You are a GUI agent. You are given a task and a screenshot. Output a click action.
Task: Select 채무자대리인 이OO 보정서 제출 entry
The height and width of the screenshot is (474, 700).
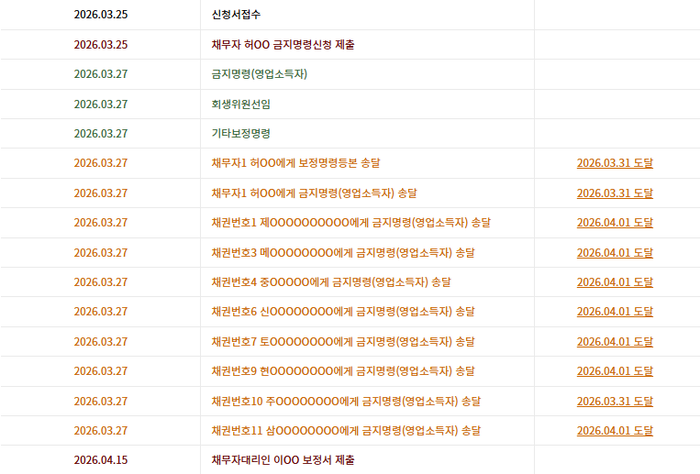(283, 460)
